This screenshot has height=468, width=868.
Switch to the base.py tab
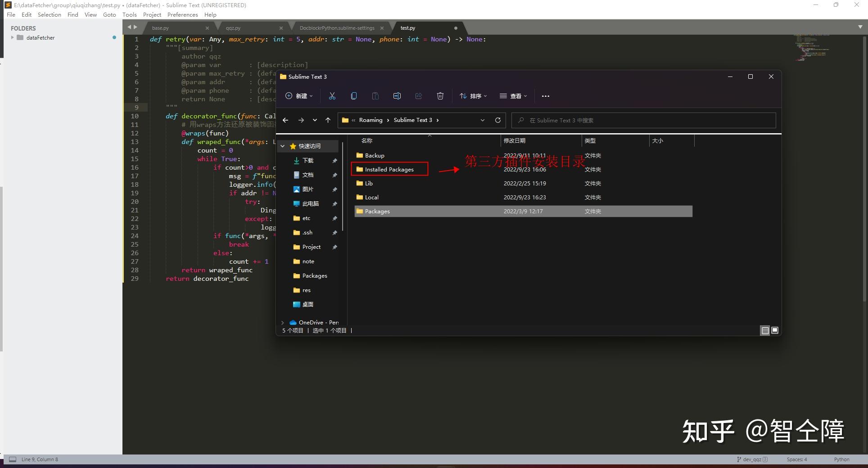(160, 28)
